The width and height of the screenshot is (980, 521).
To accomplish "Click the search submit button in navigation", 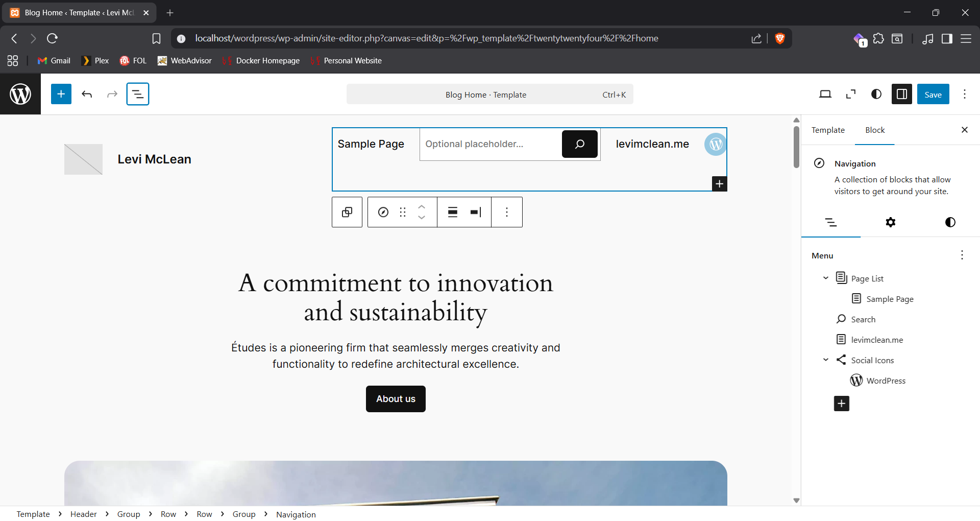I will [579, 144].
